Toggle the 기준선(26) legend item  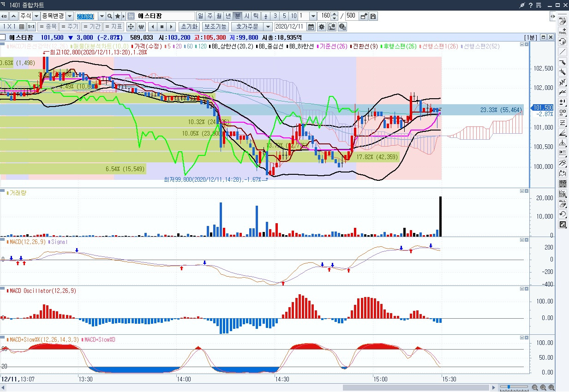point(333,47)
